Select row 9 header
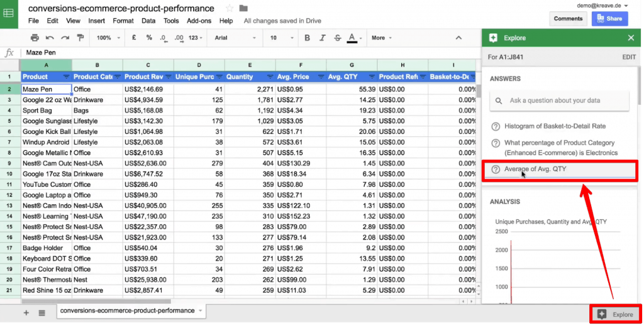 [9, 163]
